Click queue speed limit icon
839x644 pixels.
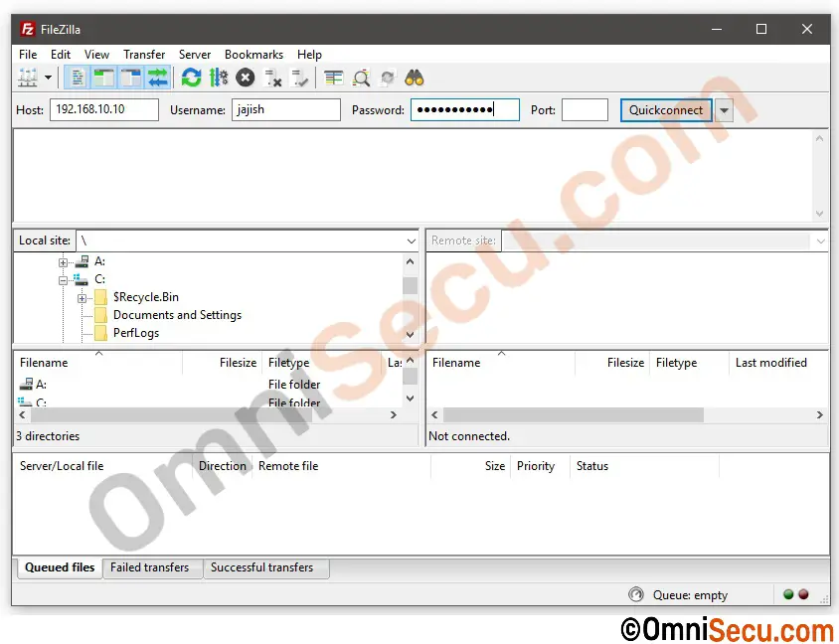pos(635,594)
